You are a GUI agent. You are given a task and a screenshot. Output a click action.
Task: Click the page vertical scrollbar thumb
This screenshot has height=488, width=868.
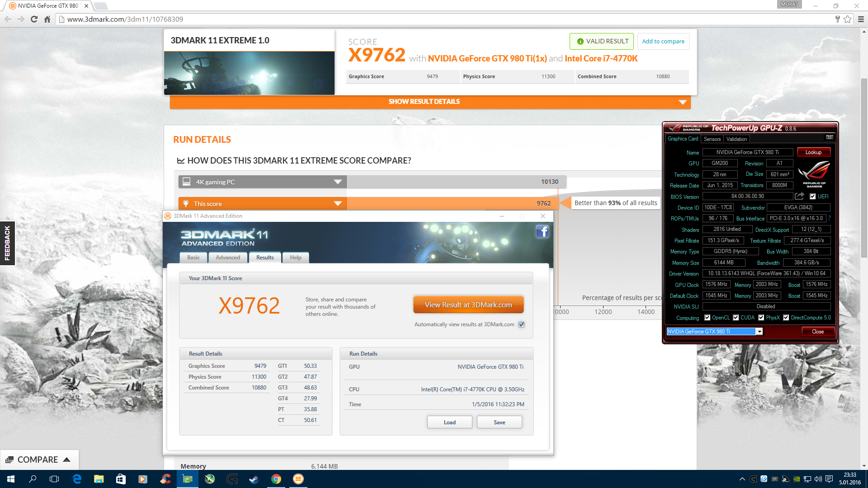coord(864,168)
